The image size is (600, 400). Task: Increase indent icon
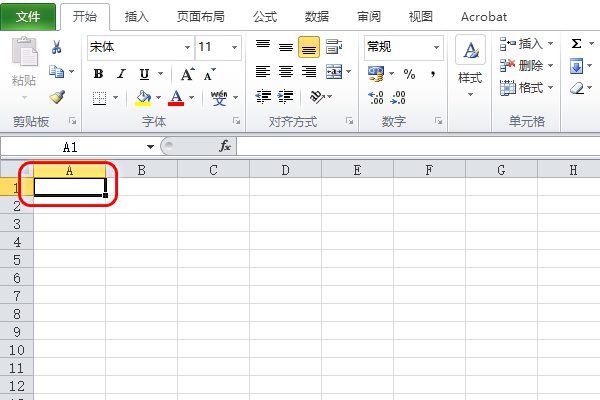285,96
